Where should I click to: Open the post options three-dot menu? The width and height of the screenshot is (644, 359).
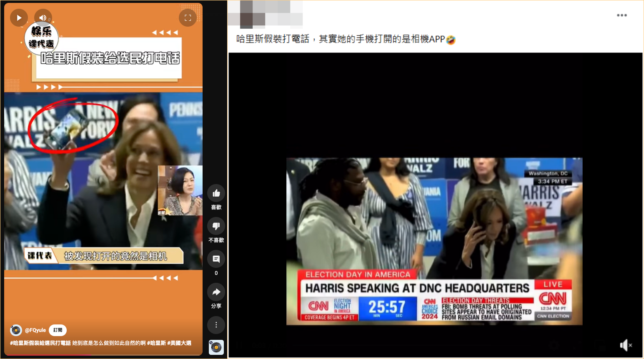621,15
